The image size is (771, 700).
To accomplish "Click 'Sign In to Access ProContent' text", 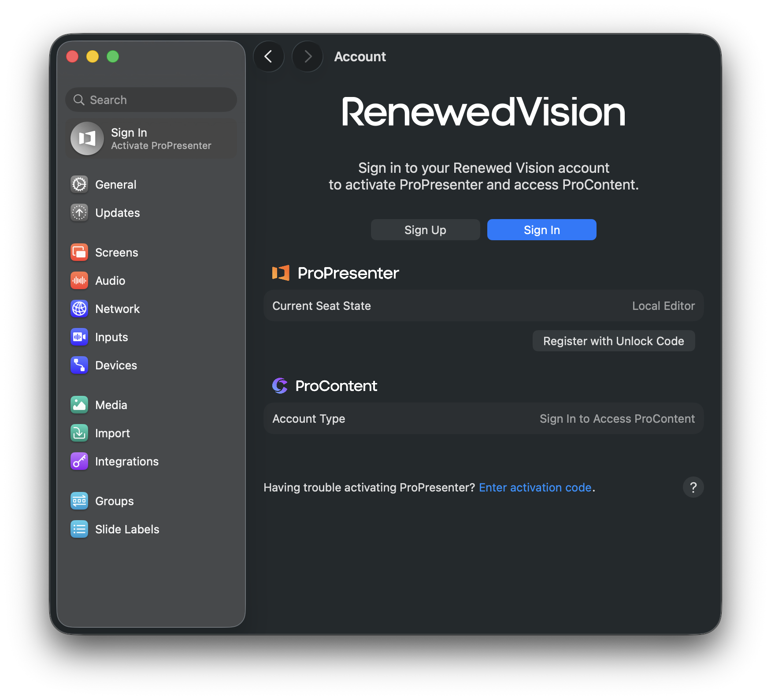I will (x=617, y=419).
